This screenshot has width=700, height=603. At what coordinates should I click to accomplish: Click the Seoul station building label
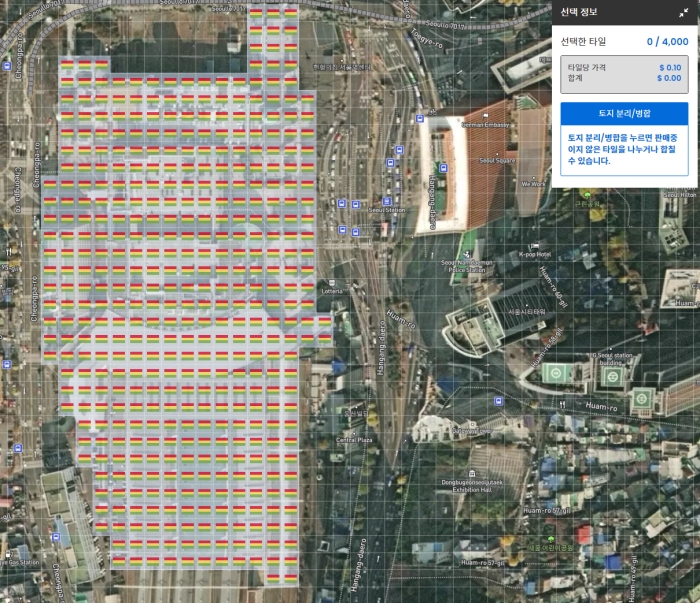click(x=616, y=359)
